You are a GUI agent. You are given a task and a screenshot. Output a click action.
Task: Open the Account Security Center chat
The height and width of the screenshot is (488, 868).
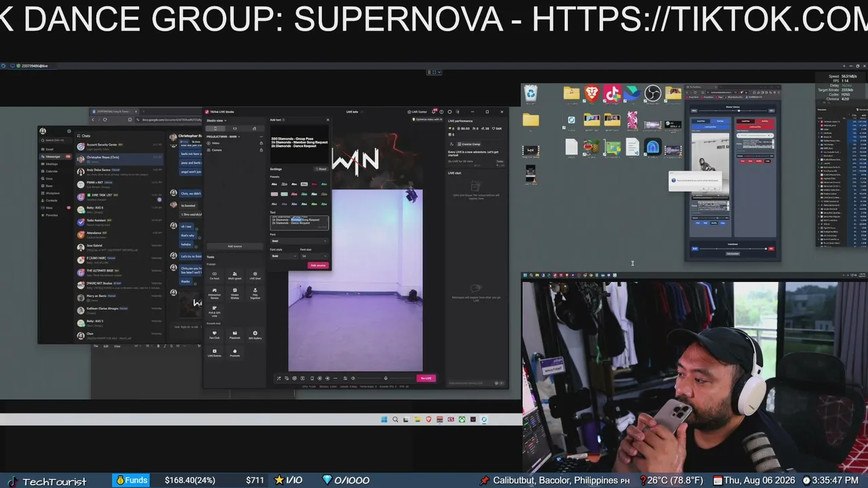pyautogui.click(x=120, y=146)
